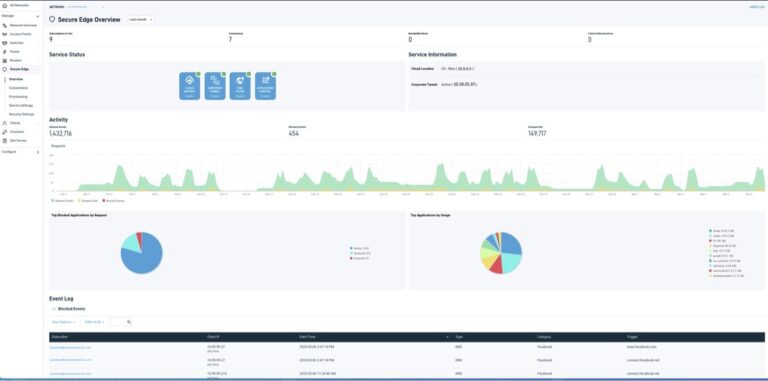Select the Corporate Tunnel service tile

[215, 86]
